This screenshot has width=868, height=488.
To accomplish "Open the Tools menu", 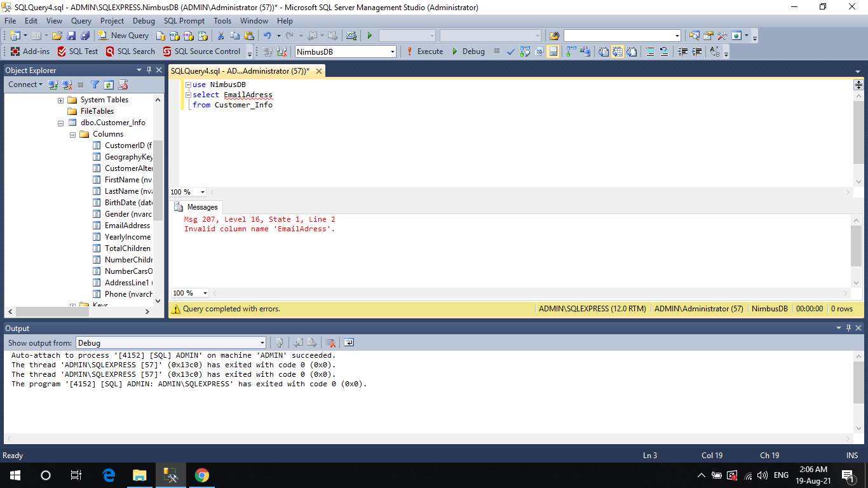I will (222, 21).
